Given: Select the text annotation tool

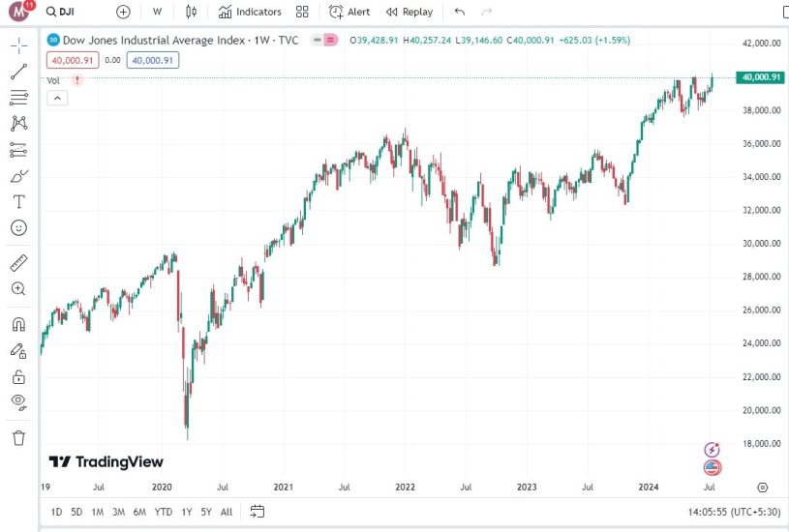Looking at the screenshot, I should click(x=18, y=201).
